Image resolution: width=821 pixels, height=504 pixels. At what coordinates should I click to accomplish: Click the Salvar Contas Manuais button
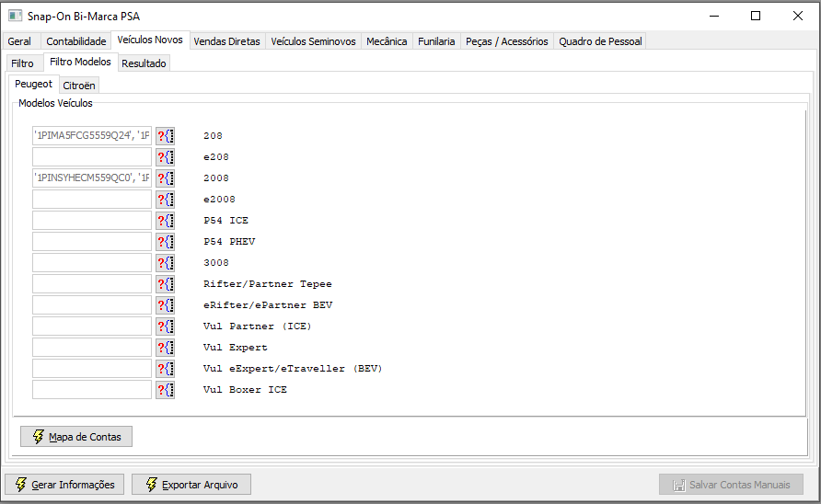tap(731, 485)
